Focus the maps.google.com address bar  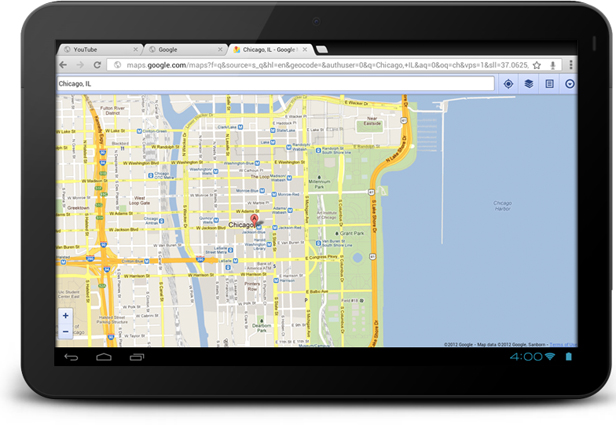(x=319, y=65)
